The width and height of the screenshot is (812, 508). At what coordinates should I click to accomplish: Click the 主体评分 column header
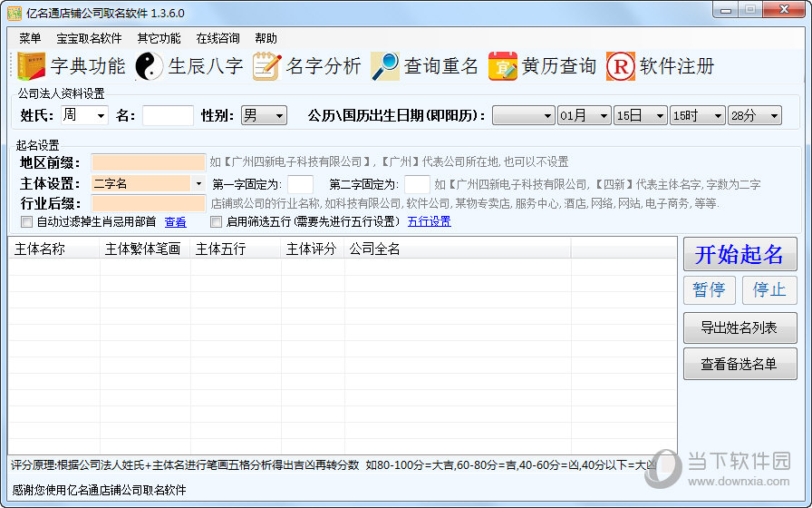coord(313,249)
